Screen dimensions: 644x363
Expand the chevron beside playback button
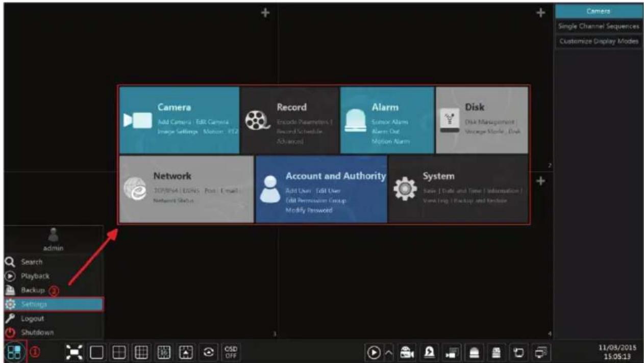tap(389, 352)
